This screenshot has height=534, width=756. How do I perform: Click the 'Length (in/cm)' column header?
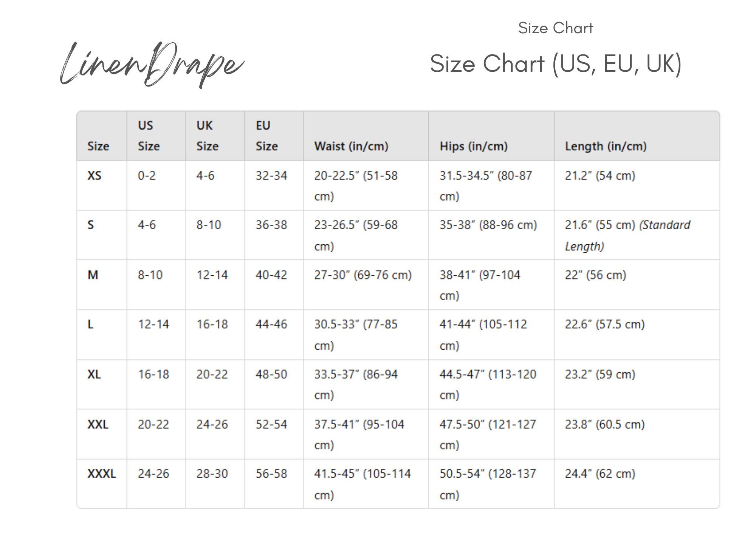tap(606, 146)
